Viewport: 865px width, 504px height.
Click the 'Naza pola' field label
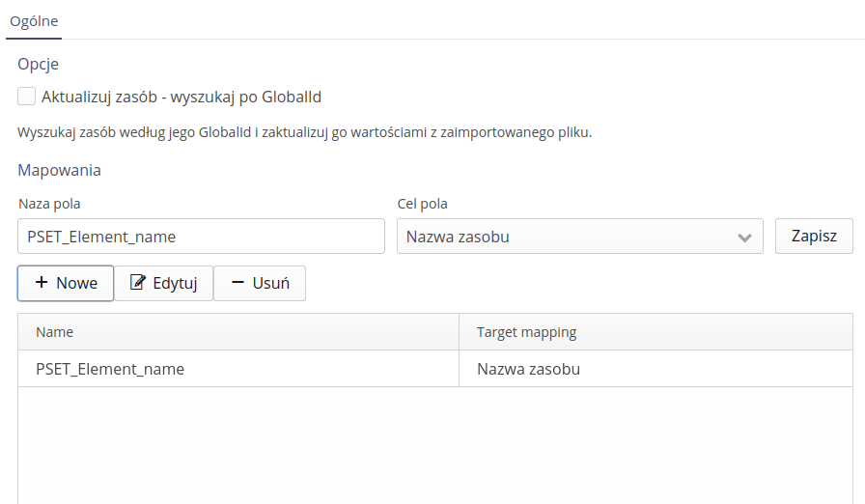click(x=49, y=204)
